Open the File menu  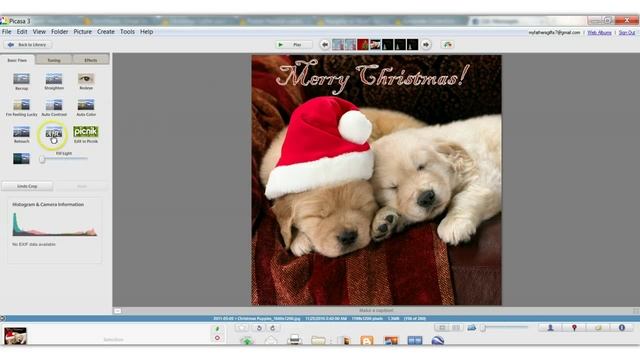[7, 31]
